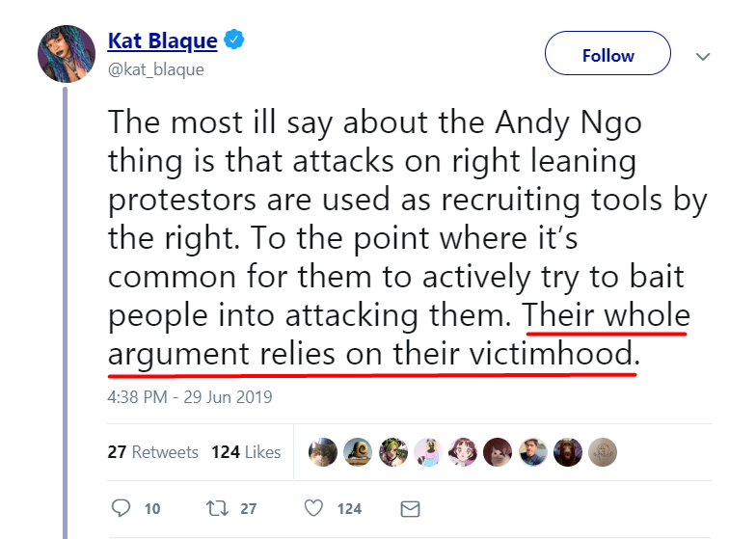Click the envelope direct message icon
The height and width of the screenshot is (539, 756).
pyautogui.click(x=410, y=508)
